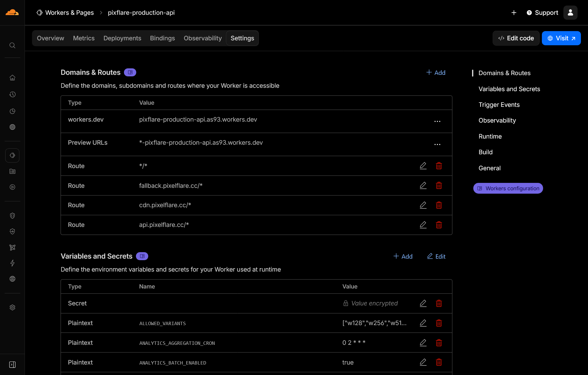Open search in the left sidebar

click(12, 45)
